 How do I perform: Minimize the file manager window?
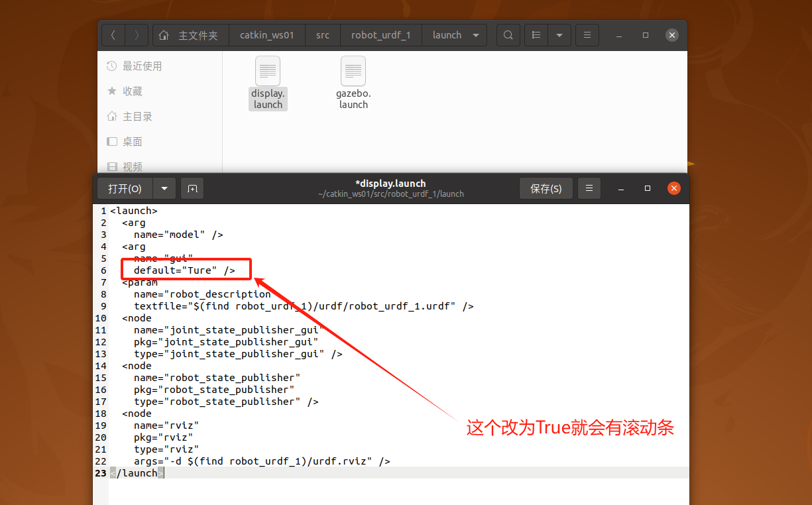[x=619, y=35]
